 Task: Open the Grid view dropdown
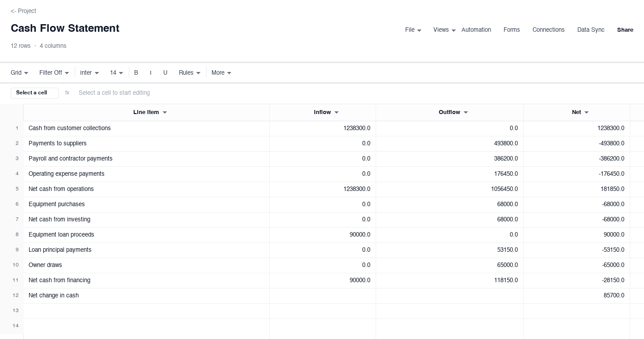pyautogui.click(x=20, y=72)
